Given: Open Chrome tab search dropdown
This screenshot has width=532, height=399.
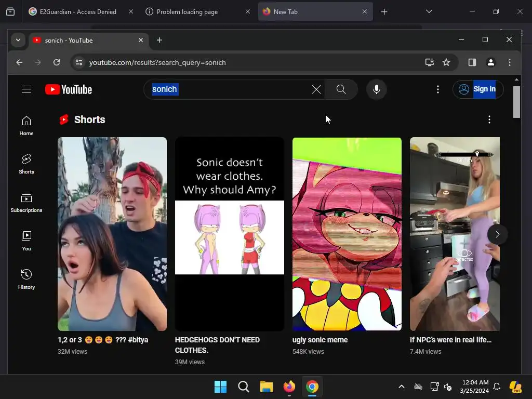Looking at the screenshot, I should coord(18,40).
